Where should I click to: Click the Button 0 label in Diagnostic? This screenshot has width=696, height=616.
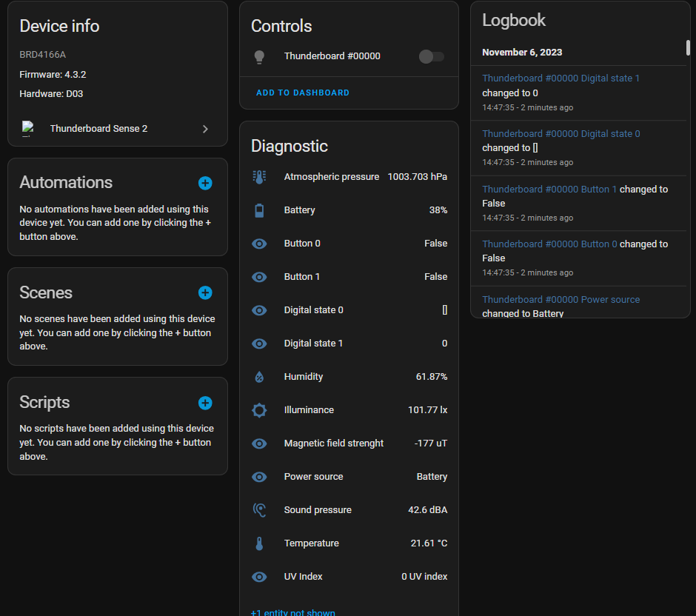[302, 244]
